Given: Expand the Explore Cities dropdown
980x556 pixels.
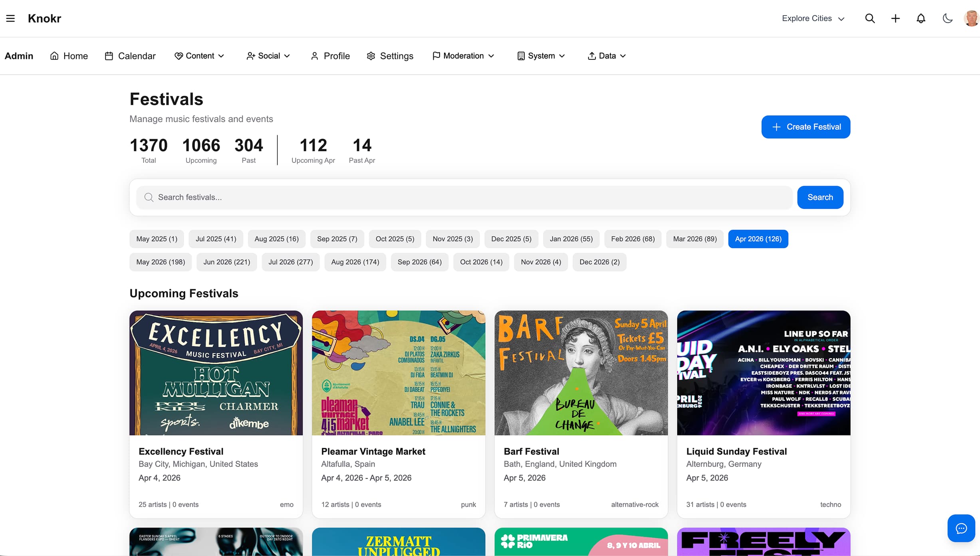Looking at the screenshot, I should (813, 18).
